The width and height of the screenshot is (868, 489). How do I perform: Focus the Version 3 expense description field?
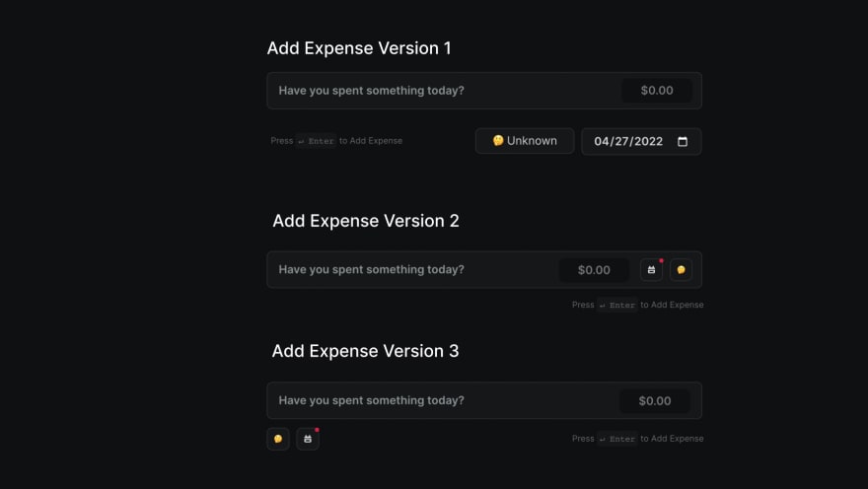point(443,400)
